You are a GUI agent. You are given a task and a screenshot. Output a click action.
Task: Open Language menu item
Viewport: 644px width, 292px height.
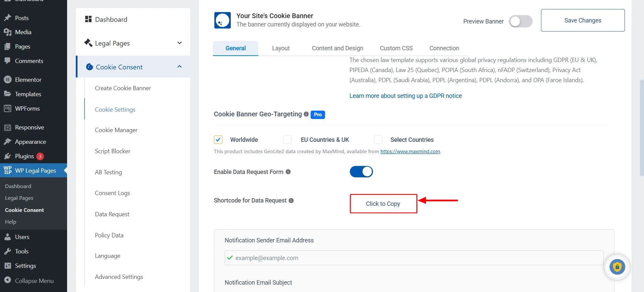coord(107,256)
